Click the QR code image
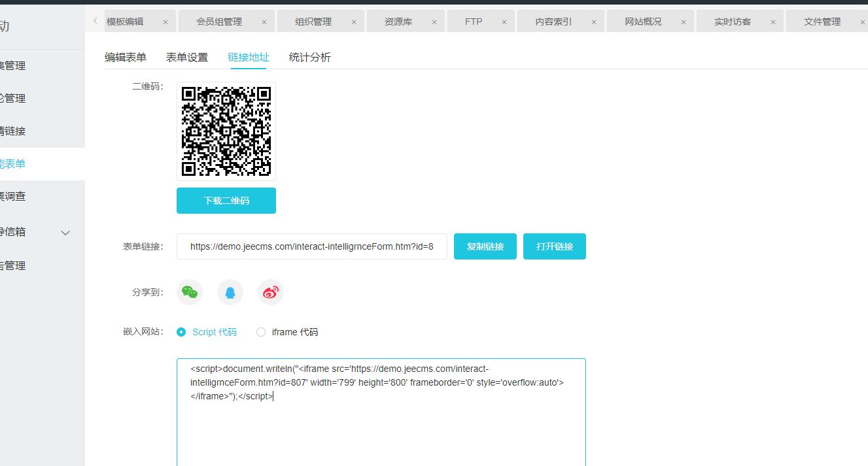 (x=226, y=131)
